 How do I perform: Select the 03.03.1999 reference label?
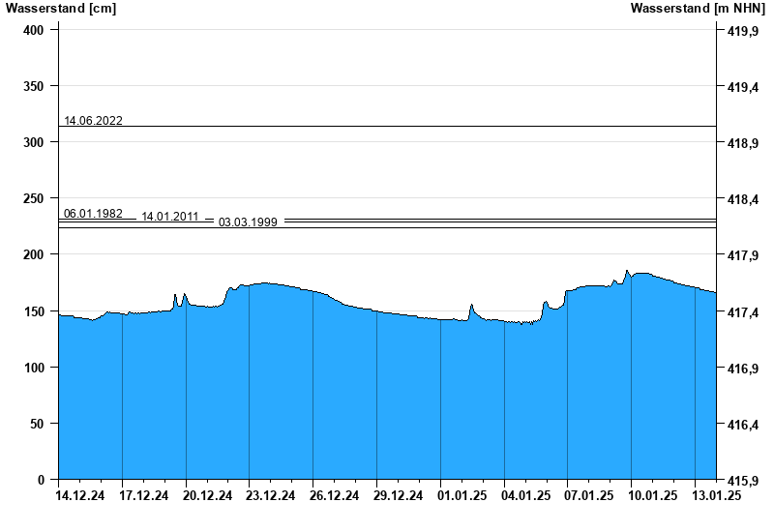[x=248, y=222]
